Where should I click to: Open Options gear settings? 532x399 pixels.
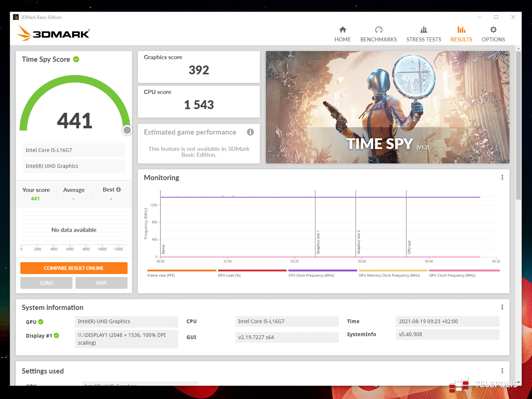(x=493, y=34)
